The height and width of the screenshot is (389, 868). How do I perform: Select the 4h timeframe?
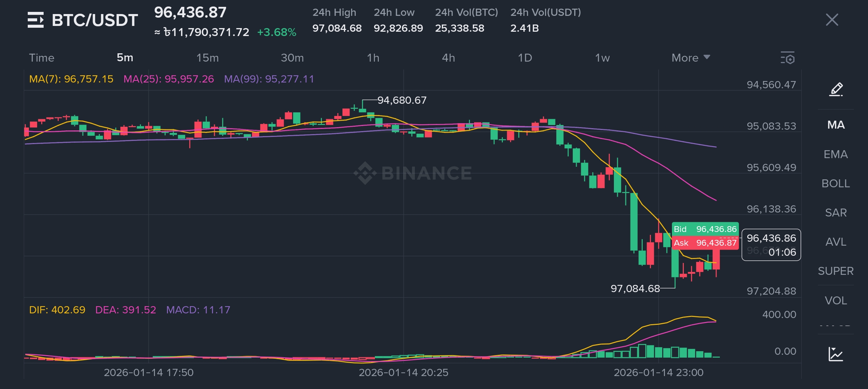(x=448, y=58)
